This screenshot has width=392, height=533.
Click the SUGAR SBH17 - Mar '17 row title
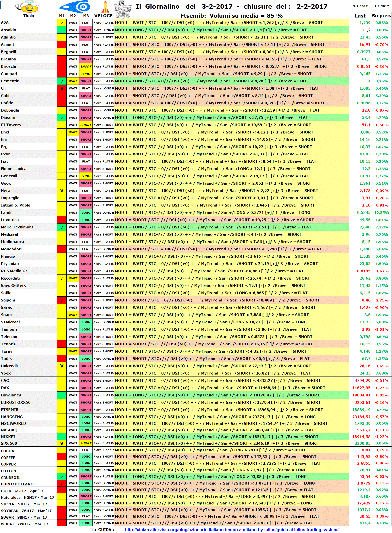click(x=29, y=517)
